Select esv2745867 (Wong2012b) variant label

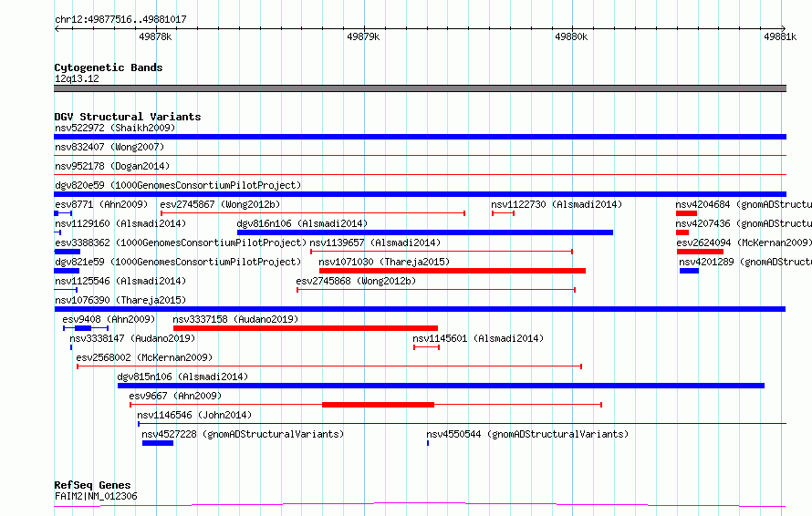(x=220, y=204)
